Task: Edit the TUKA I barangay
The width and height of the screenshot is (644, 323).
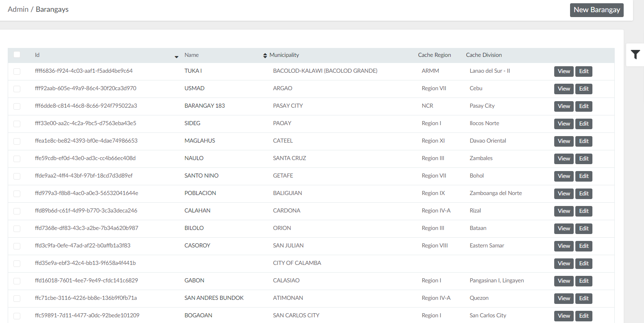Action: [584, 72]
